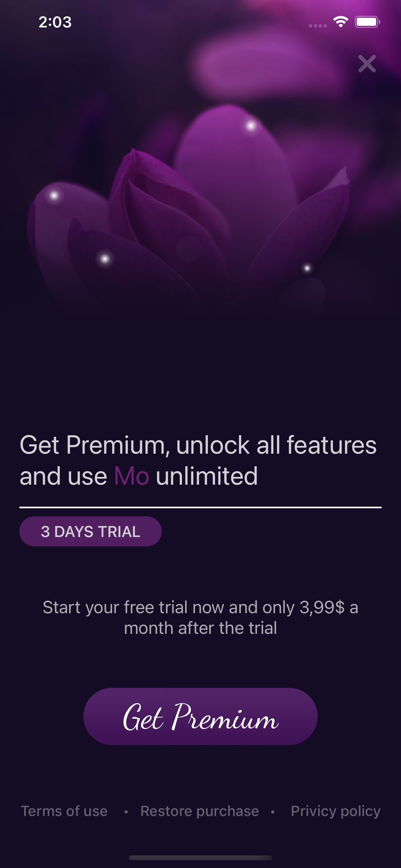Tap the home indicator bar

tap(200, 858)
